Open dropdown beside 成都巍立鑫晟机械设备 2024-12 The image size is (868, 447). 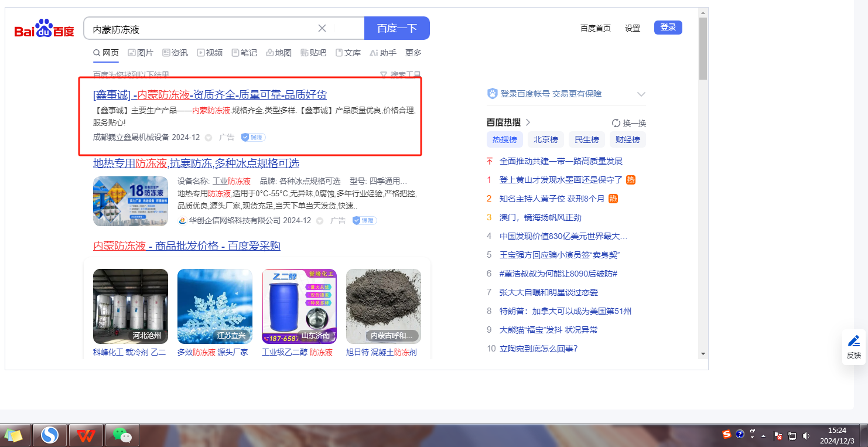(x=208, y=138)
